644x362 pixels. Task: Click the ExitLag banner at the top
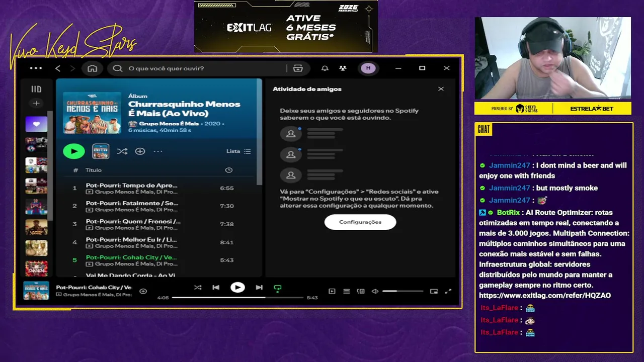[286, 26]
